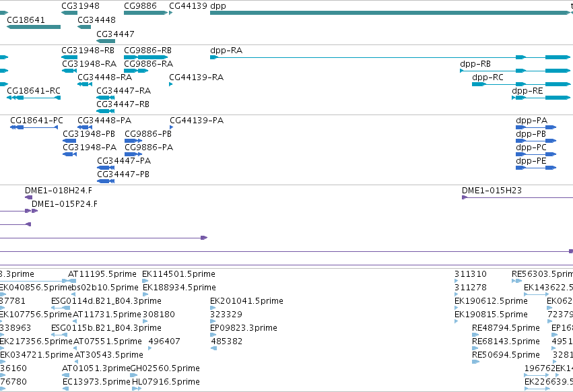Click EST EK201041.5prime
Image resolution: width=573 pixels, height=392 pixels.
click(213, 308)
